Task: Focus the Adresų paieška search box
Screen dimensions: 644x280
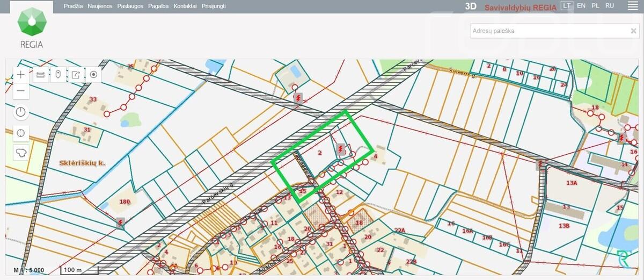Action: click(x=549, y=31)
